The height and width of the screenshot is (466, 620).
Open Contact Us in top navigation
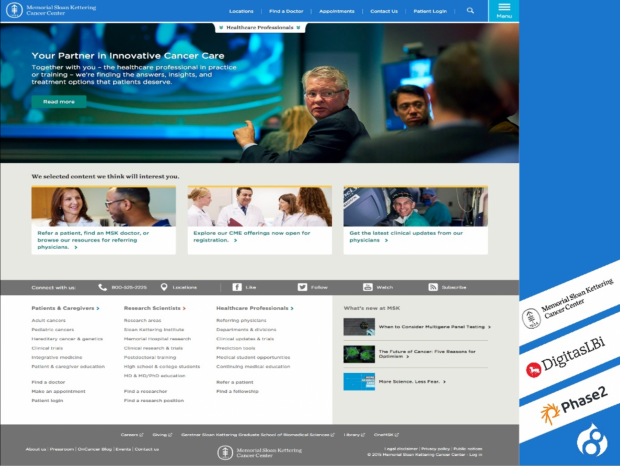point(384,11)
